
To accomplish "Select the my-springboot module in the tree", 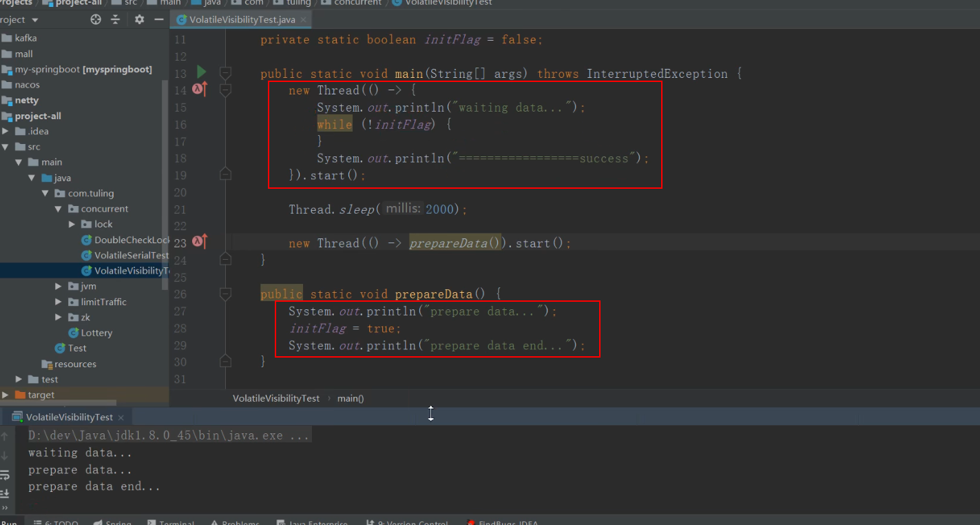I will click(77, 70).
